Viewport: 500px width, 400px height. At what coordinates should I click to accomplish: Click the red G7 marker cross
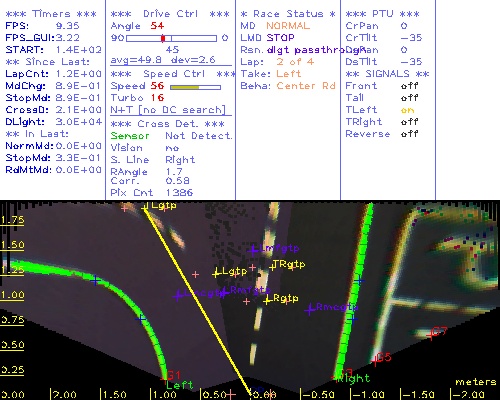[x=432, y=334]
